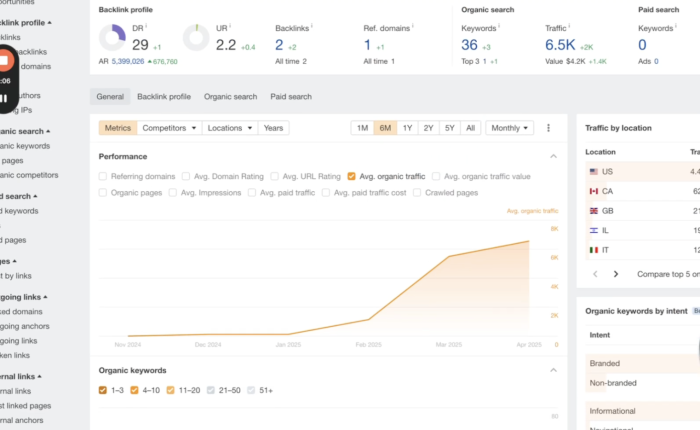
Task: Toggle the 1–3 organic keywords checkbox
Action: 103,389
